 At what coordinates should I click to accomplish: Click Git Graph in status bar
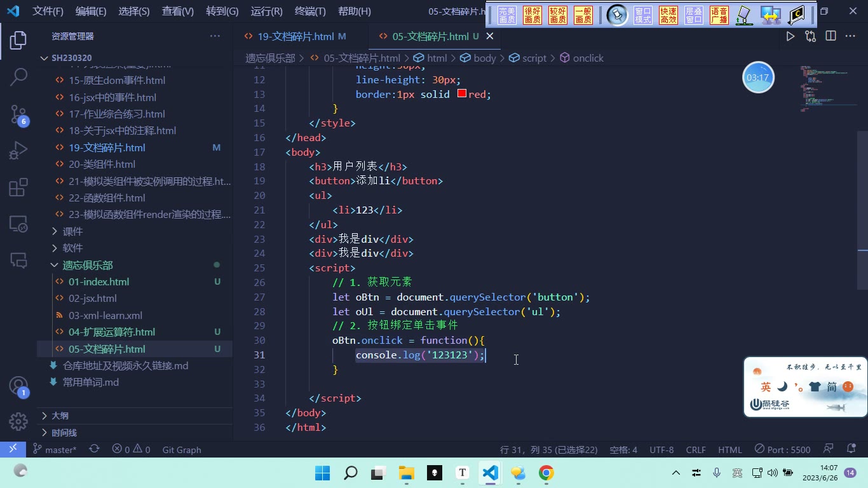182,449
